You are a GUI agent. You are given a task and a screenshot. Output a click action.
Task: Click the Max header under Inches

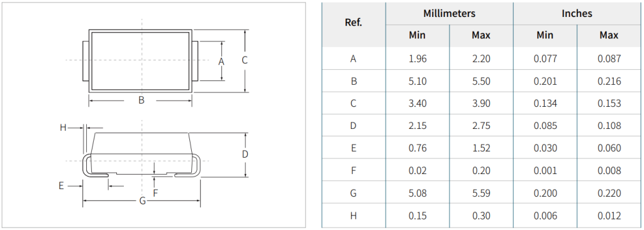609,35
